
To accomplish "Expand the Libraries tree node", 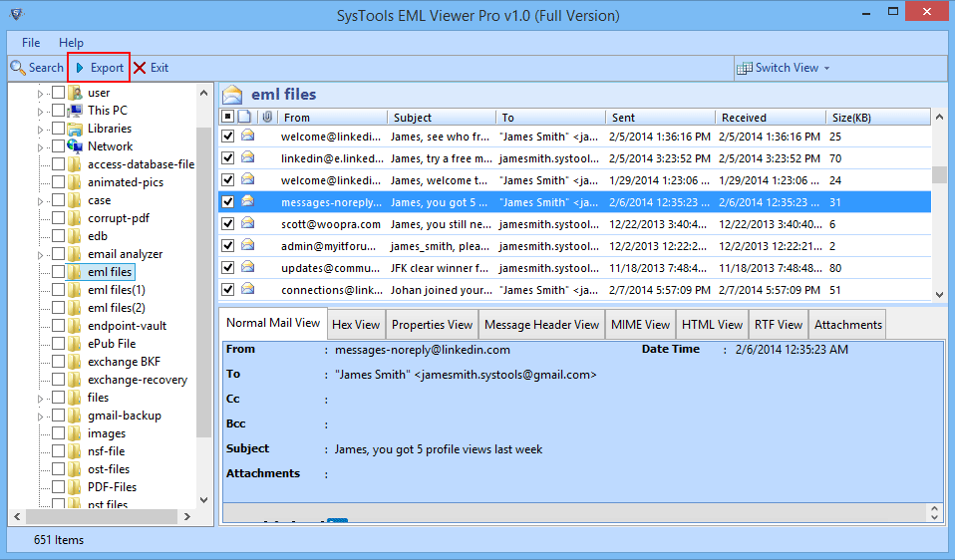I will tap(41, 130).
